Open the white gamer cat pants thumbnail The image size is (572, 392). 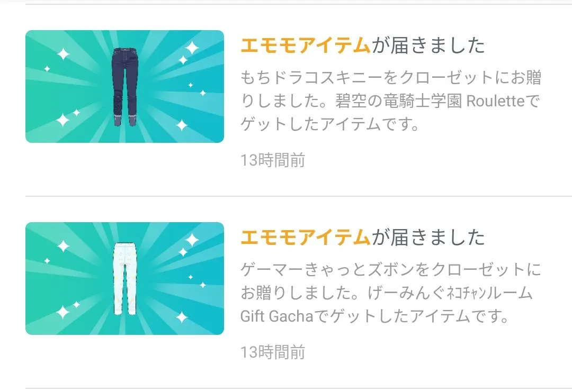point(124,278)
